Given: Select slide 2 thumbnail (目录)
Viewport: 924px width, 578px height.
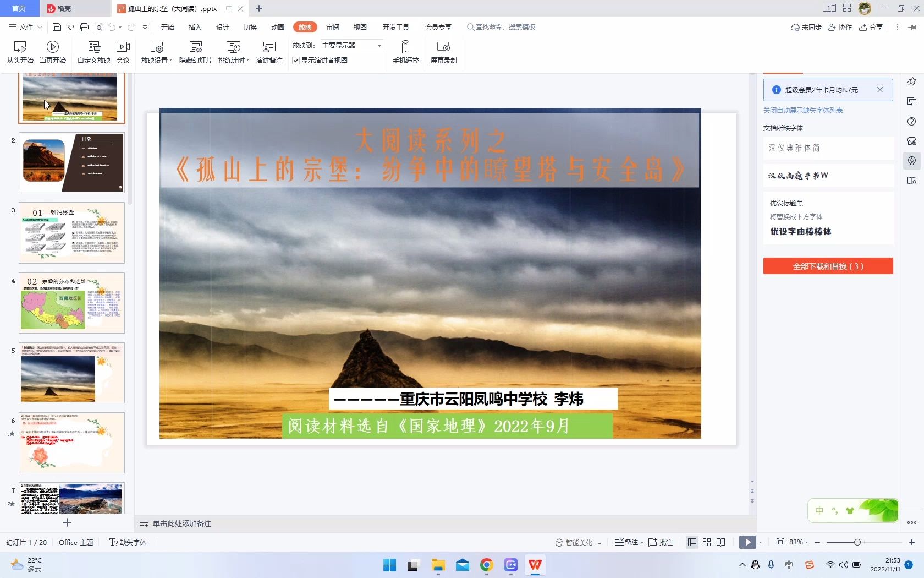Looking at the screenshot, I should click(x=71, y=162).
